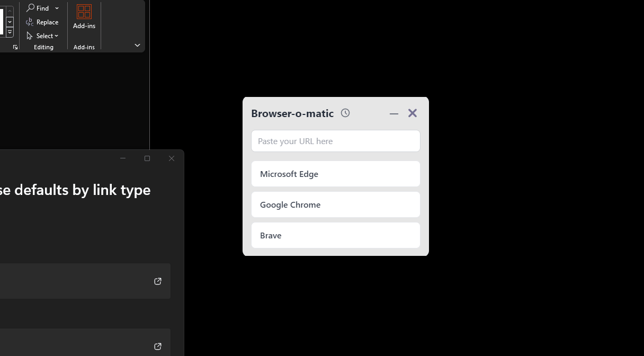Click the Browser-o-matic title text
Image resolution: width=644 pixels, height=356 pixels.
(x=292, y=113)
